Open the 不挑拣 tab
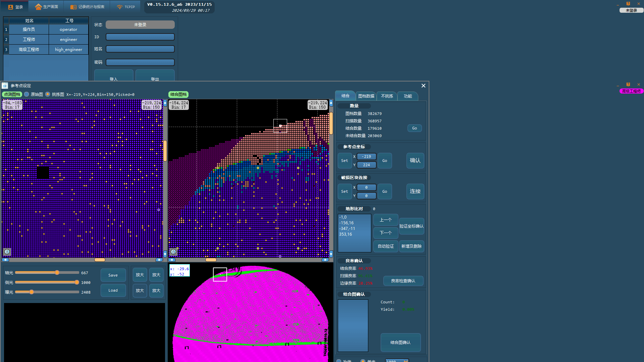This screenshot has width=644, height=362. point(387,96)
